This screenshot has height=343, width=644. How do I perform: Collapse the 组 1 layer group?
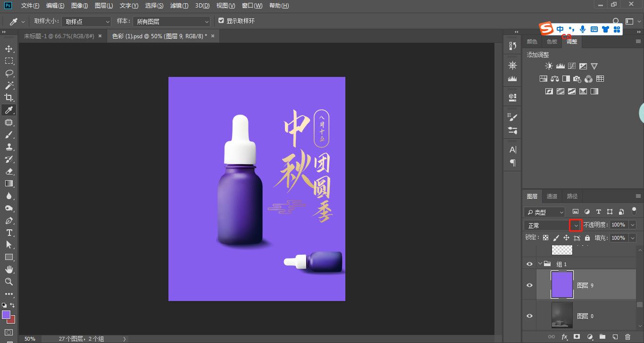540,264
